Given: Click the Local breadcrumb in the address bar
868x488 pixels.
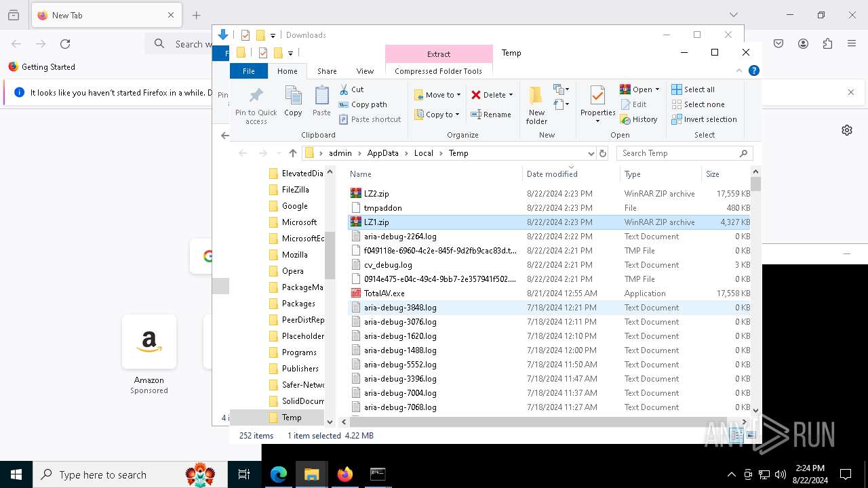Looking at the screenshot, I should point(424,153).
